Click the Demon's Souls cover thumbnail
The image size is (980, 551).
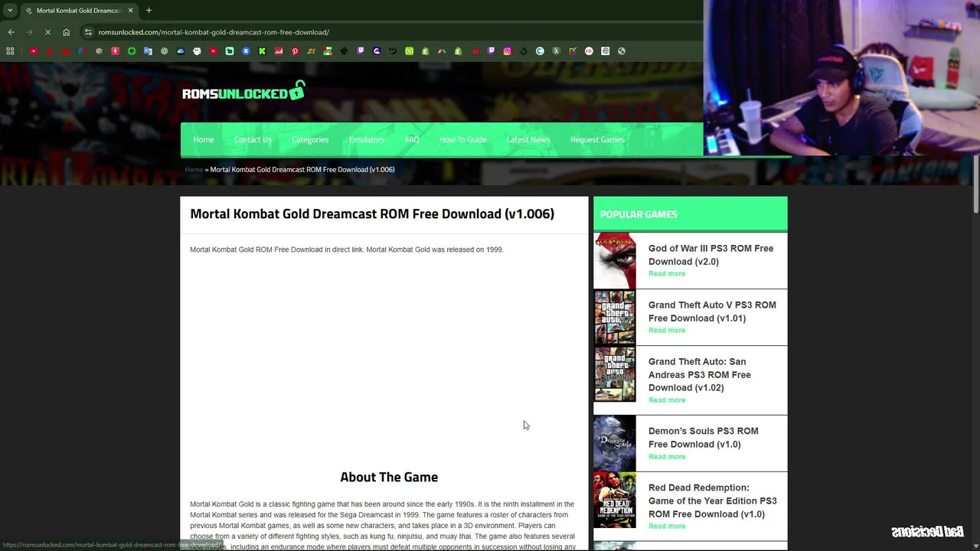[615, 443]
